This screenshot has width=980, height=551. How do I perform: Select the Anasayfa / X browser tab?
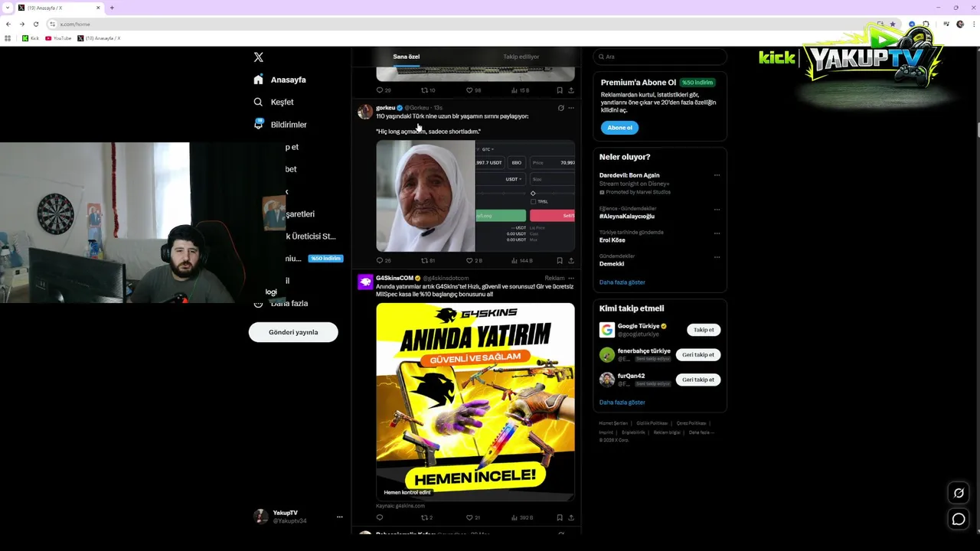[60, 8]
